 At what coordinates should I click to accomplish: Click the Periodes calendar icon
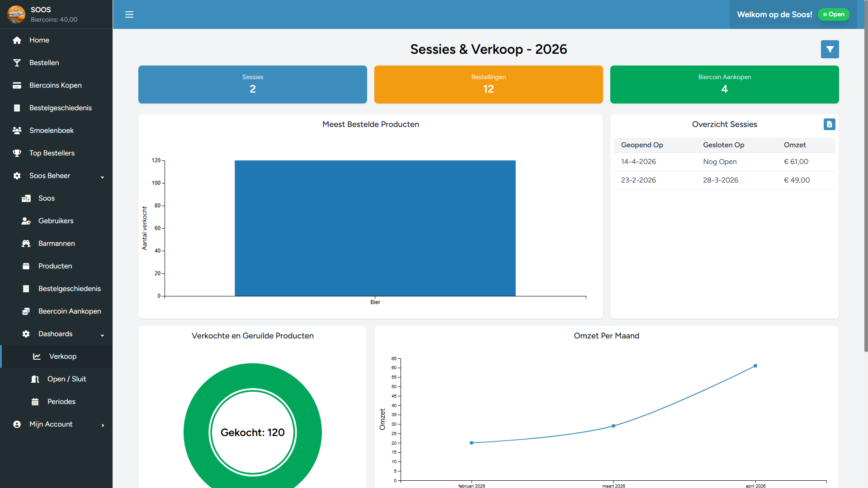point(35,402)
